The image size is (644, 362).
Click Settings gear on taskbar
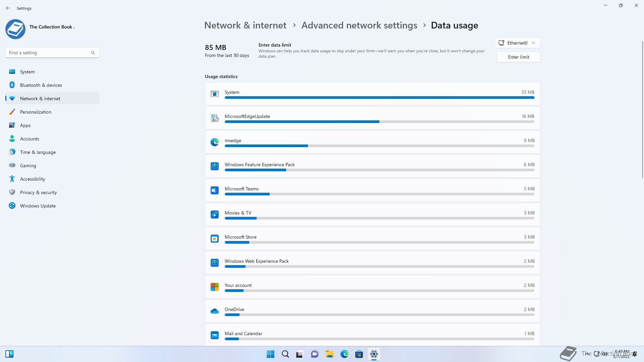374,354
